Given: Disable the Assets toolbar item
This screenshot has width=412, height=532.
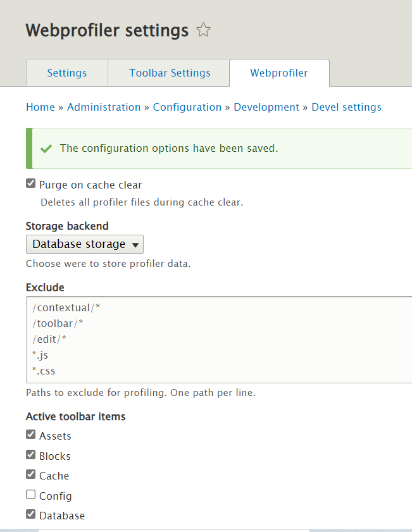Looking at the screenshot, I should tap(30, 434).
